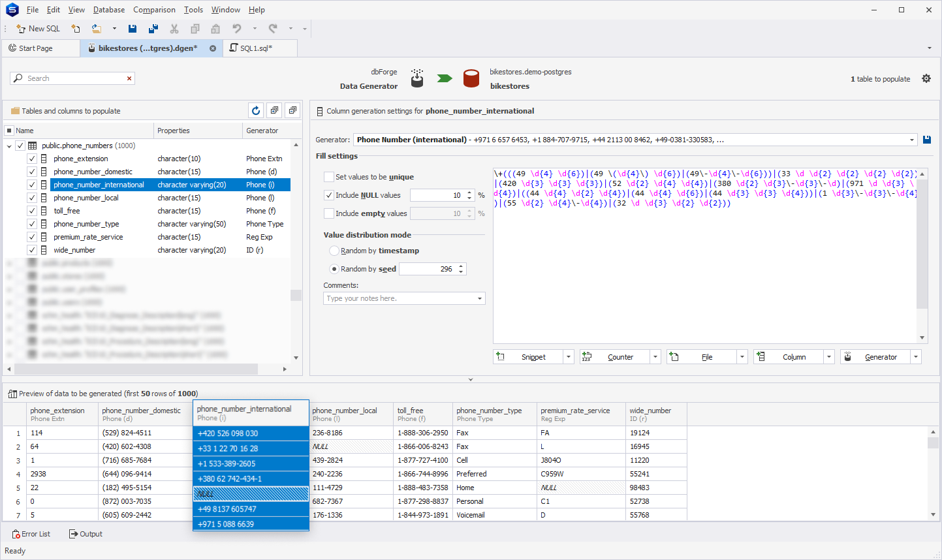Click the File insert button

click(702, 357)
